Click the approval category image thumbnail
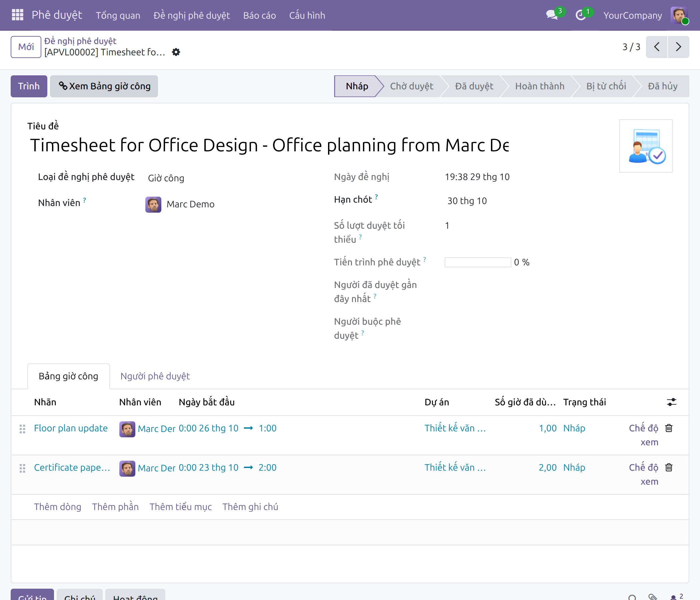The height and width of the screenshot is (600, 700). click(x=646, y=146)
